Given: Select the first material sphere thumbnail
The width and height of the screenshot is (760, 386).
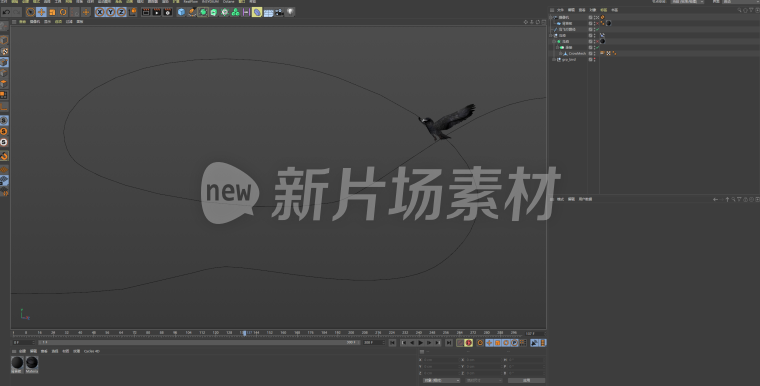Looking at the screenshot, I should tap(17, 364).
